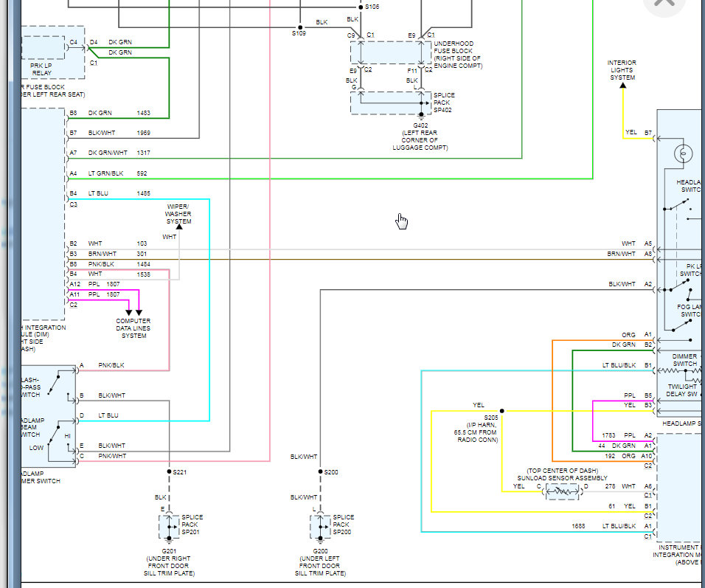Image resolution: width=705 pixels, height=588 pixels.
Task: Click the SPLICE PACK SP200 label
Action: click(344, 525)
